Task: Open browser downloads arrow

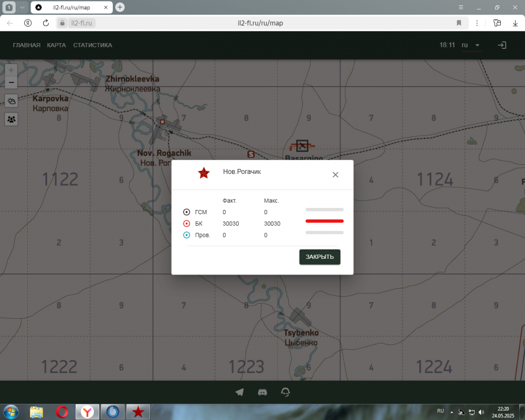Action: point(515,23)
